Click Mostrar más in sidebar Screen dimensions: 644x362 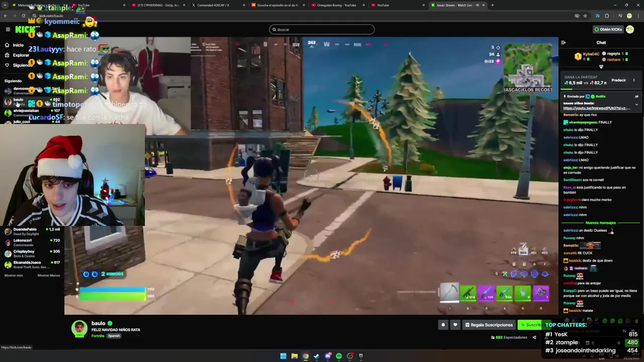click(14, 276)
